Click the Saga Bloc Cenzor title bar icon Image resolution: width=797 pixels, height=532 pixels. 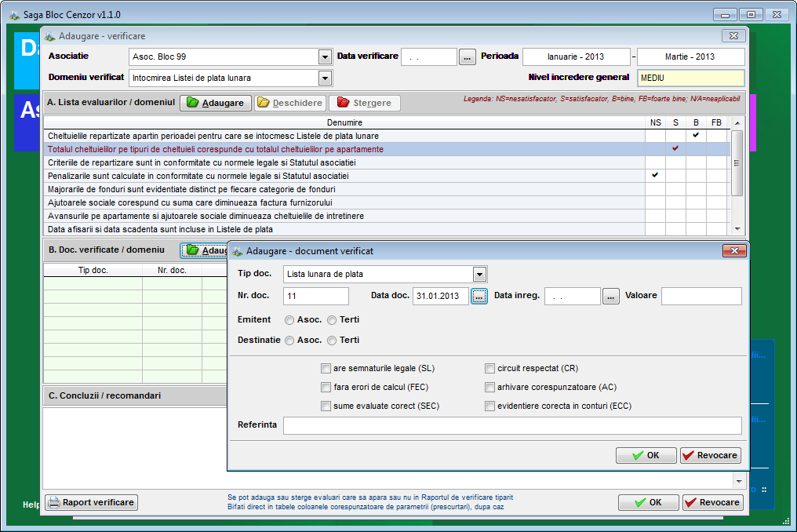click(x=14, y=15)
